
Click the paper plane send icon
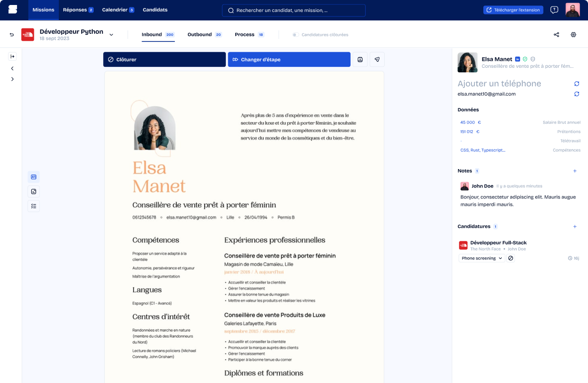pos(377,59)
